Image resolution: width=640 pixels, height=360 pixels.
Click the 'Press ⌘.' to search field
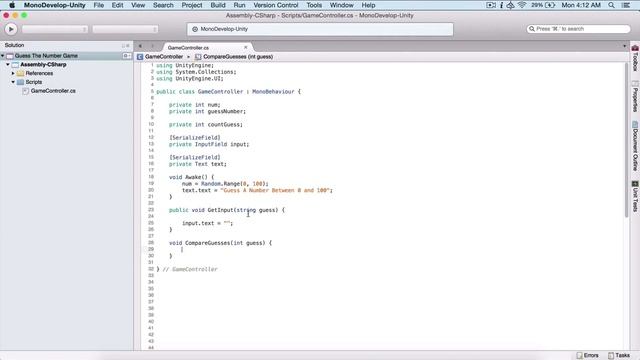(x=578, y=29)
